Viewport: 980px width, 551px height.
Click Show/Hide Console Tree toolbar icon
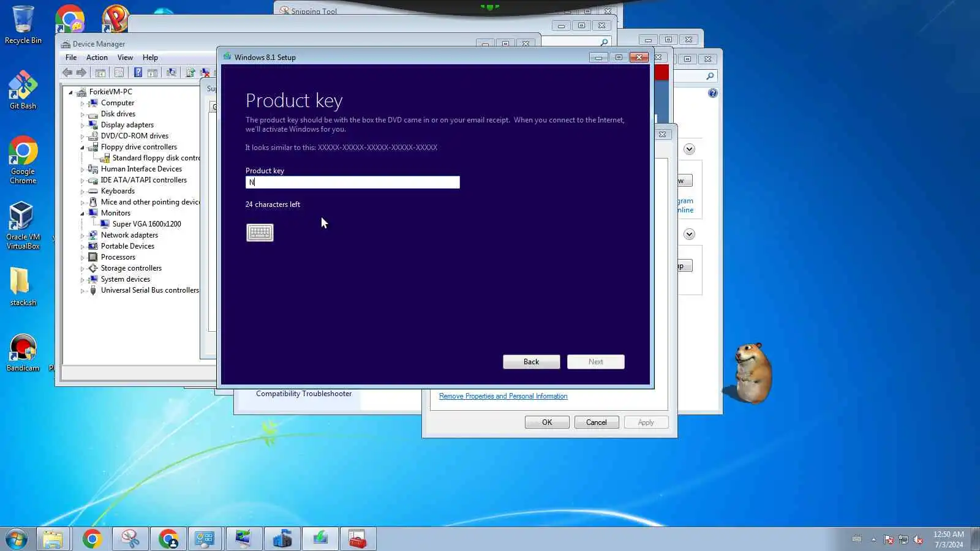point(100,73)
